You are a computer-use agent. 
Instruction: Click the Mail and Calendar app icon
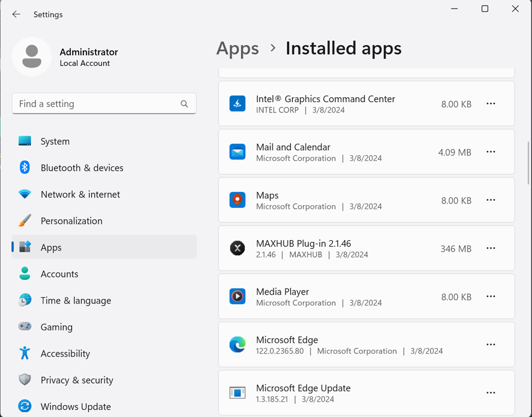point(237,152)
